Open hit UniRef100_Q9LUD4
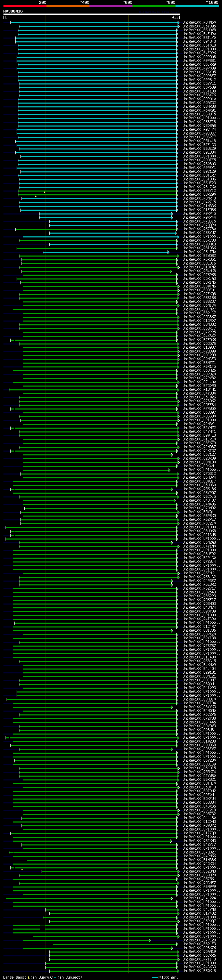Image resolution: width=222 pixels, height=980 pixels. 199,153
